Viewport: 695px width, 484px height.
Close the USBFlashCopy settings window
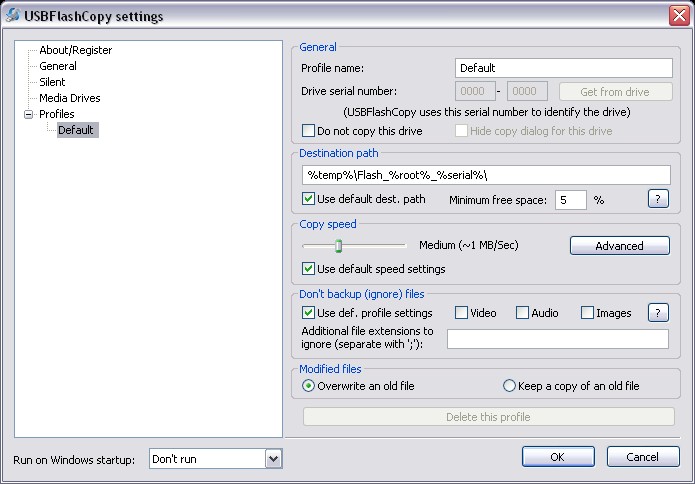(x=679, y=16)
